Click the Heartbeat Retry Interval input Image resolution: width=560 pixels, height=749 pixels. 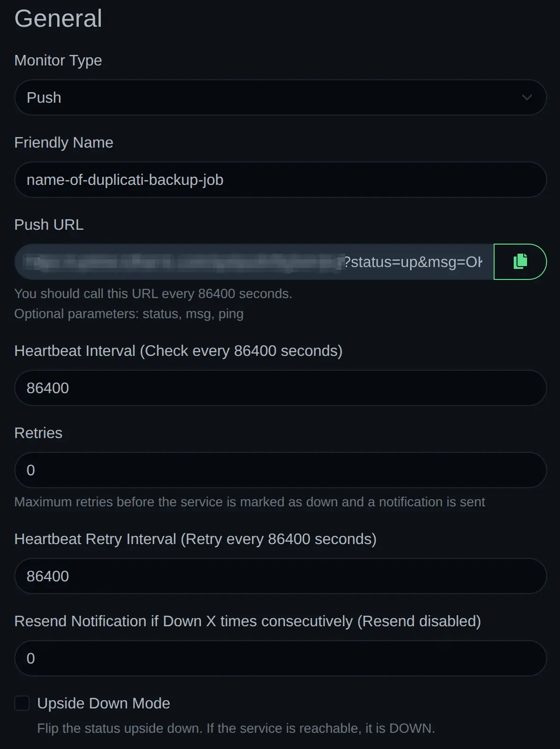pyautogui.click(x=280, y=576)
